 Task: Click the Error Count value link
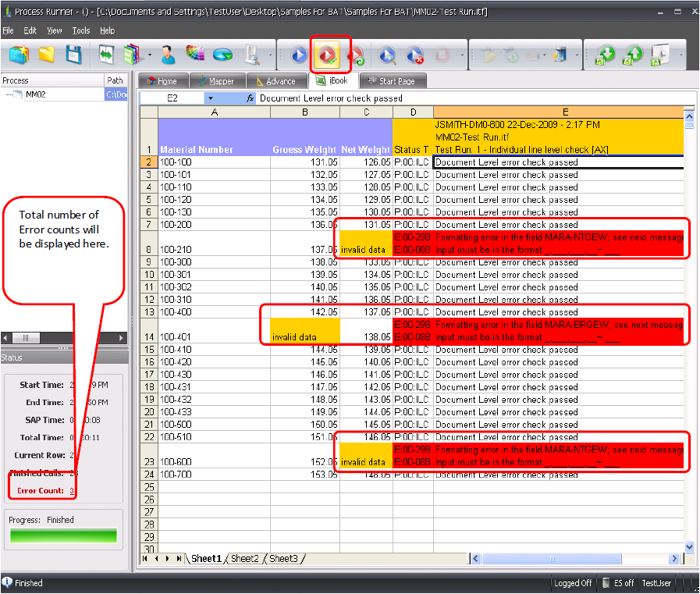coord(72,491)
